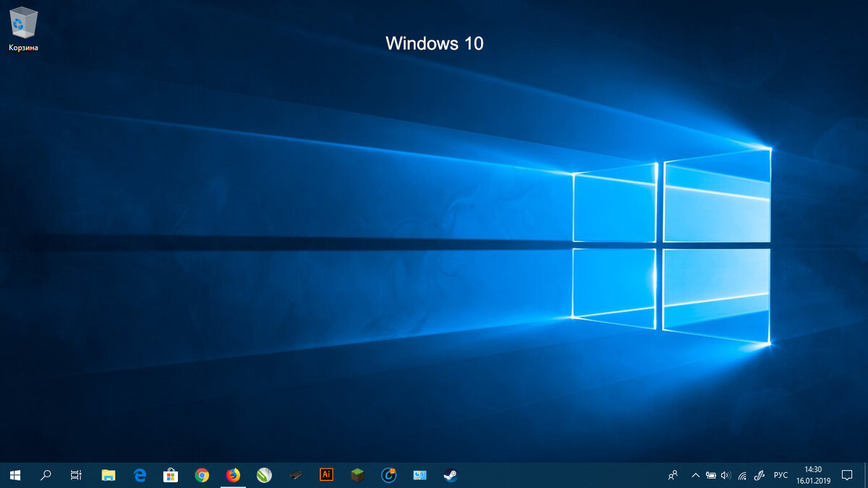This screenshot has width=868, height=488.
Task: Open Action Center notifications icon
Action: tap(847, 475)
